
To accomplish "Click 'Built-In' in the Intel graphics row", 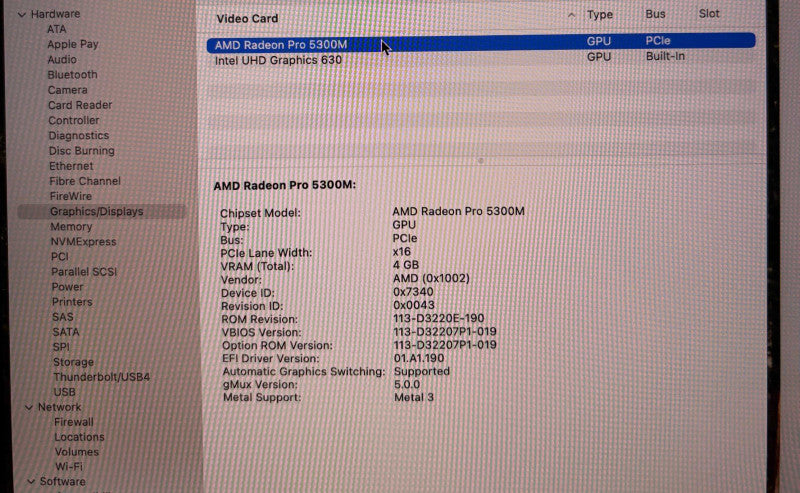I will tap(665, 56).
